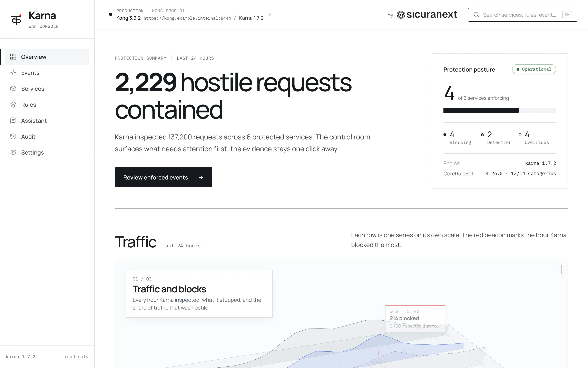The height and width of the screenshot is (368, 588).
Task: Click the 4 Blocking stat
Action: click(x=458, y=138)
